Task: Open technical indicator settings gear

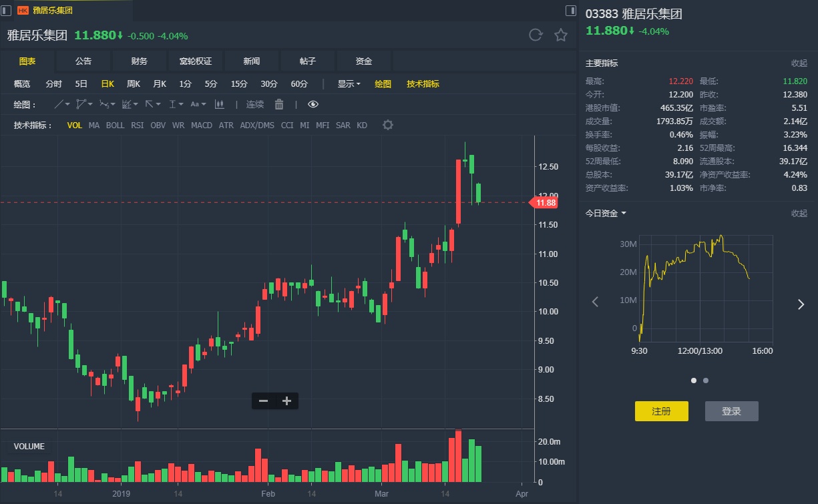Action: tap(387, 125)
